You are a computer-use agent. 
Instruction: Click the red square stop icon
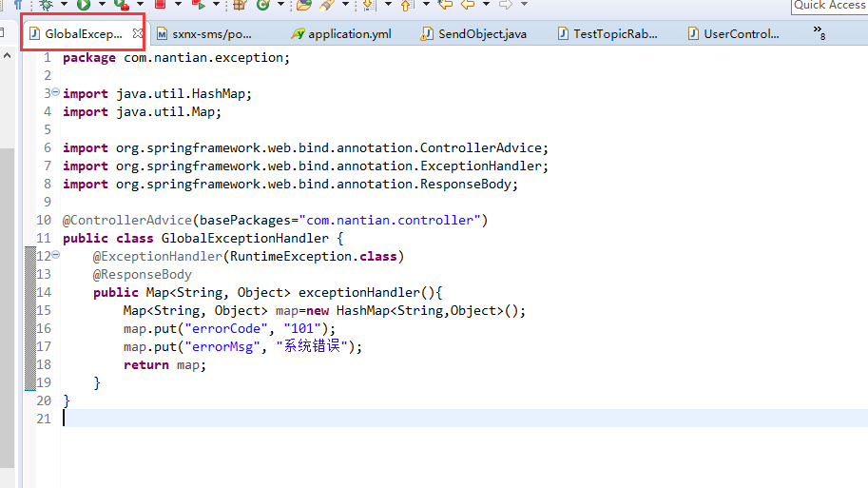pyautogui.click(x=161, y=5)
